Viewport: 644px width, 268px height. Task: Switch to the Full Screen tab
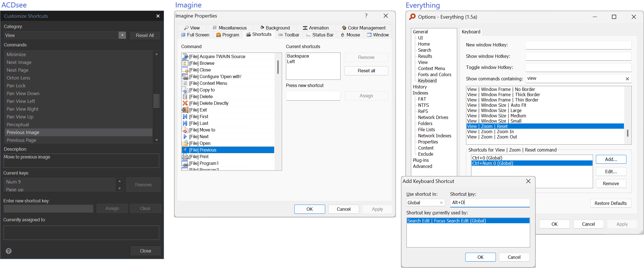(195, 35)
